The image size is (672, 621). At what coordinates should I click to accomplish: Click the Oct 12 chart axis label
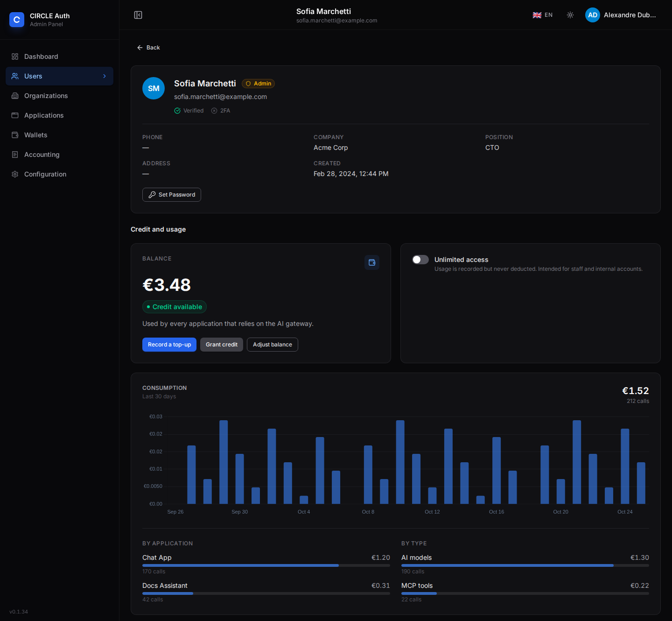(x=432, y=512)
